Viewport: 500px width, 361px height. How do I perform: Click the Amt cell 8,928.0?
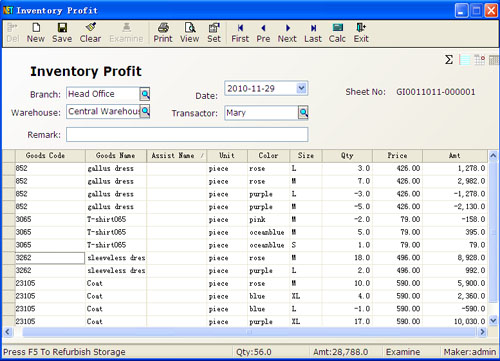click(x=455, y=258)
